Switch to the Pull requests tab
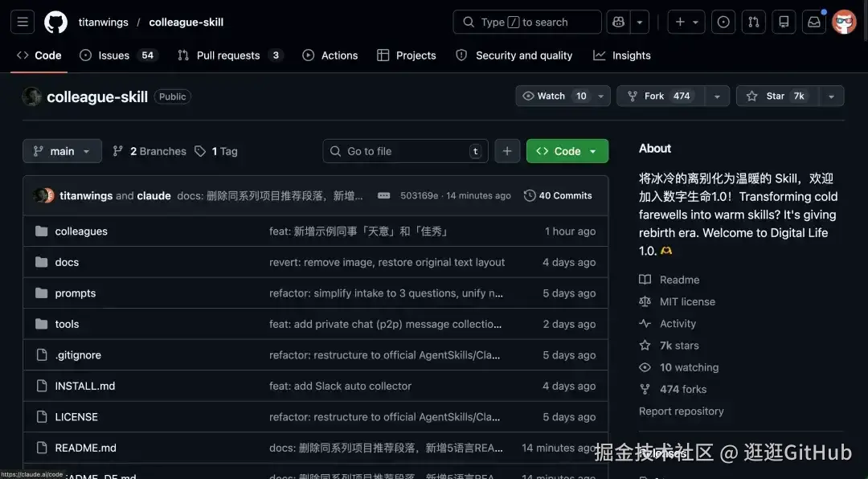This screenshot has width=868, height=479. pos(231,55)
